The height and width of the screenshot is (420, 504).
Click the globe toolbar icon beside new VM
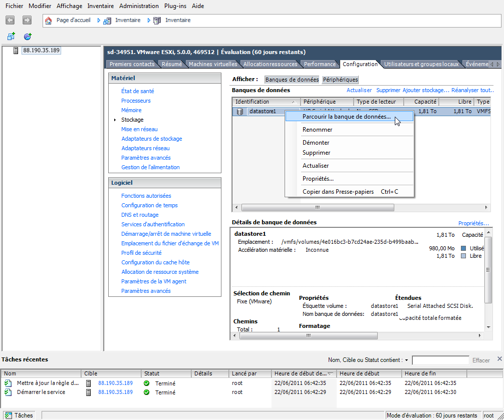[28, 36]
